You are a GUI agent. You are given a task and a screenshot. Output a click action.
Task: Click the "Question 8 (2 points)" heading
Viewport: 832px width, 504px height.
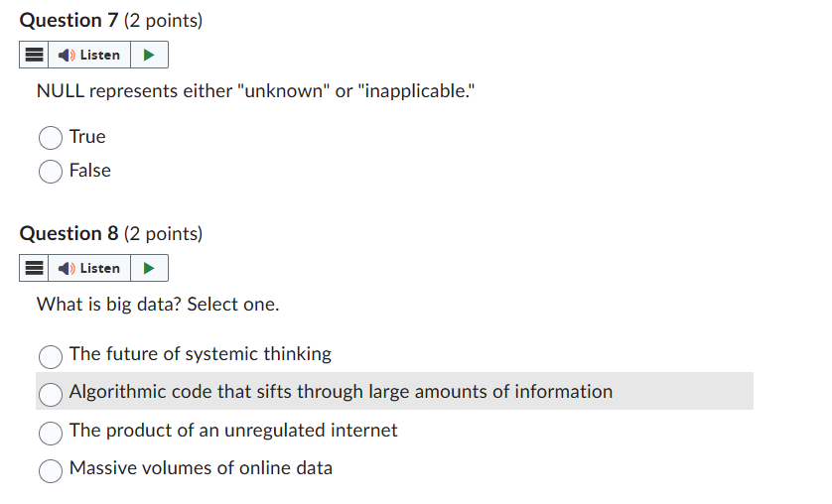[x=111, y=234]
